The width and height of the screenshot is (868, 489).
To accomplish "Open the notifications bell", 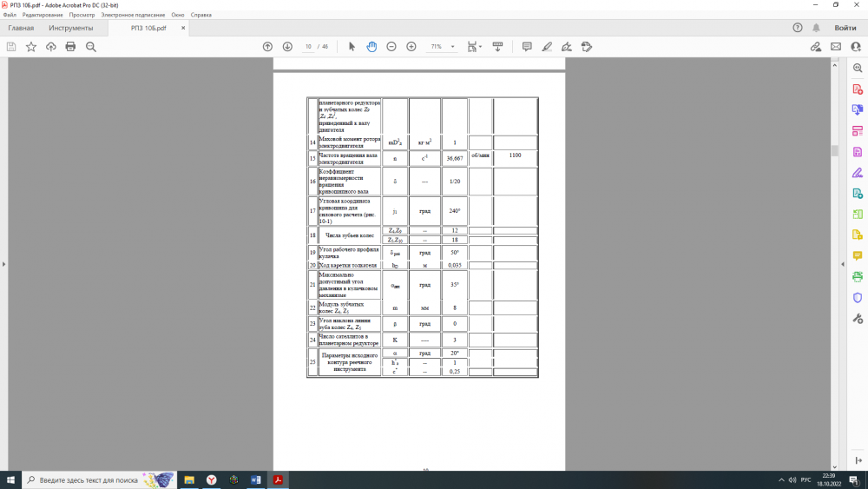I will [x=816, y=28].
